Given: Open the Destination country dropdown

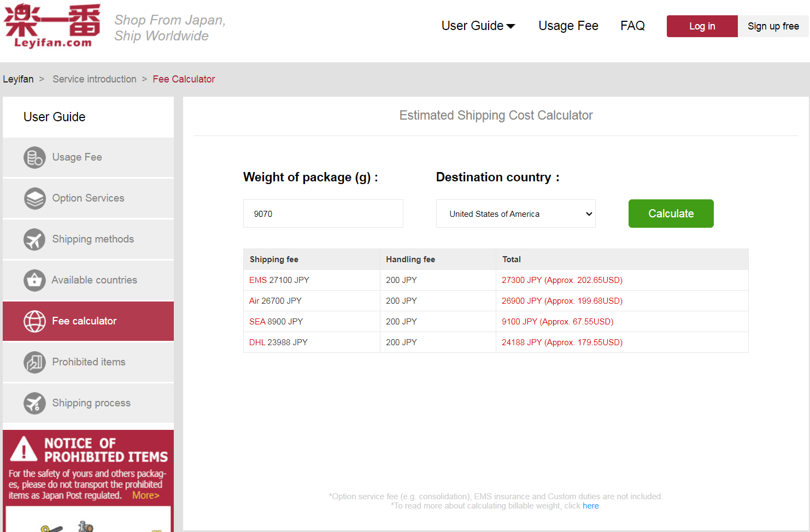Looking at the screenshot, I should click(515, 214).
